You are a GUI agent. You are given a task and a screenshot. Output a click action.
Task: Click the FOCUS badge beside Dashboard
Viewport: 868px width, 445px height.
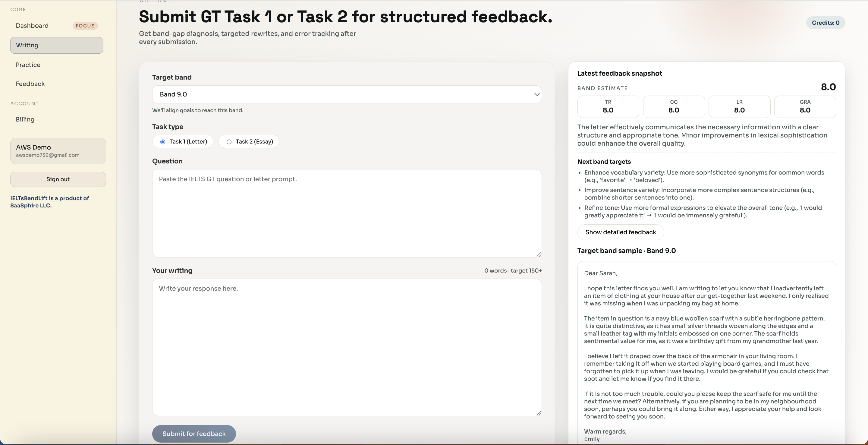85,26
